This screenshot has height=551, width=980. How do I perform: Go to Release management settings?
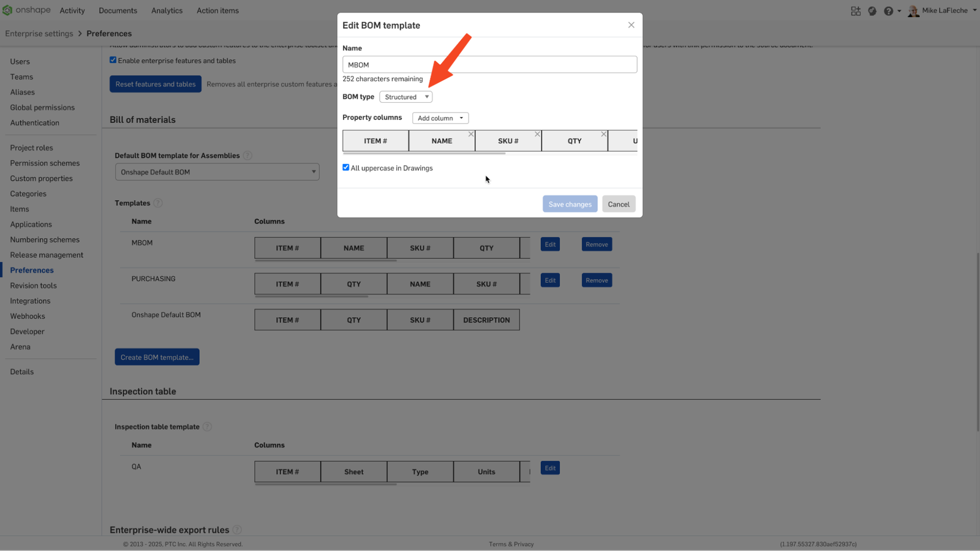click(47, 255)
